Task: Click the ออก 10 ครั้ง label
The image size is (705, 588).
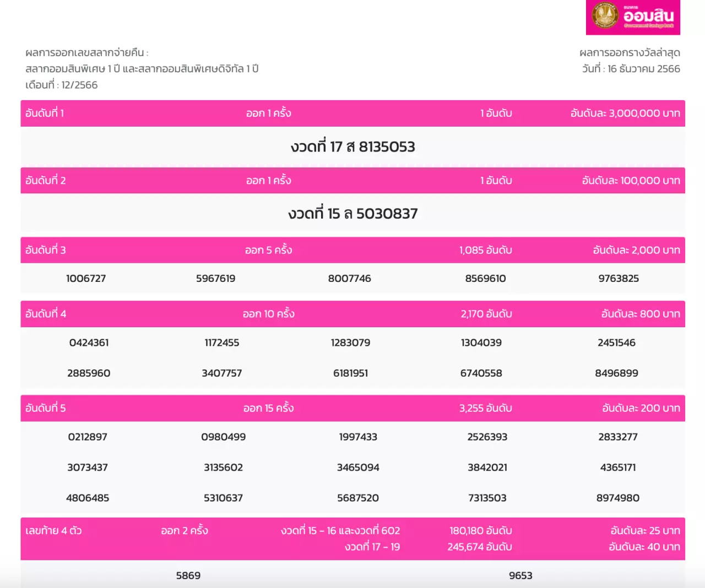Action: pos(269,314)
